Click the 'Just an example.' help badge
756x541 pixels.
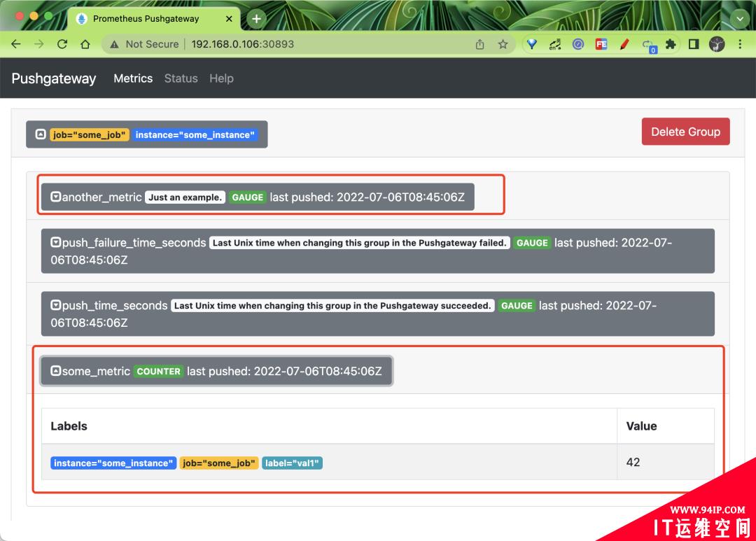click(x=185, y=197)
